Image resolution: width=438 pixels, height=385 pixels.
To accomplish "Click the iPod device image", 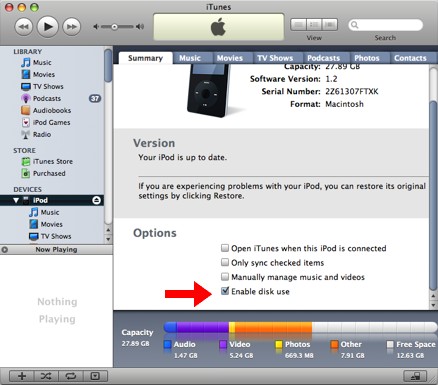I will tap(209, 91).
